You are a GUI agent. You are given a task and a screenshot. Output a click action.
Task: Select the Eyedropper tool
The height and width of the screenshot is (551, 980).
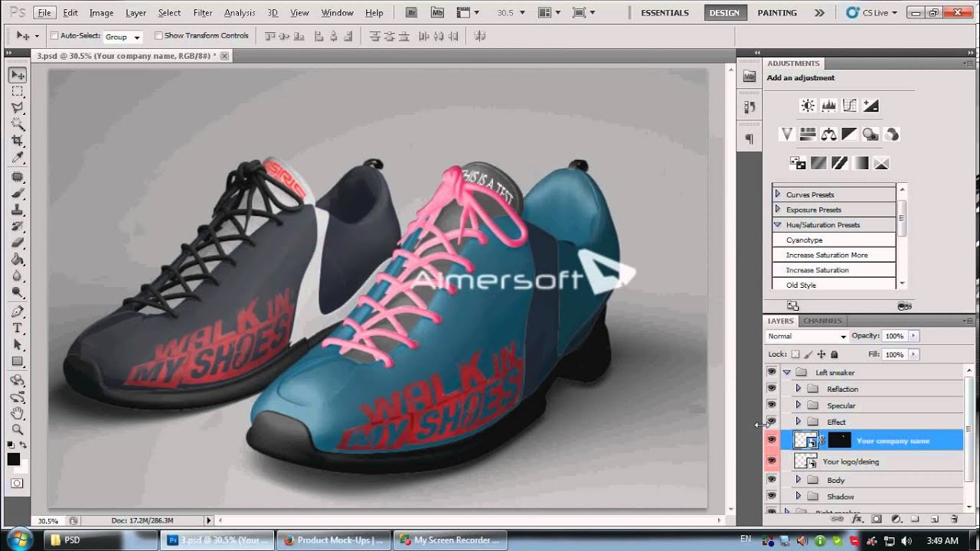pyautogui.click(x=18, y=158)
